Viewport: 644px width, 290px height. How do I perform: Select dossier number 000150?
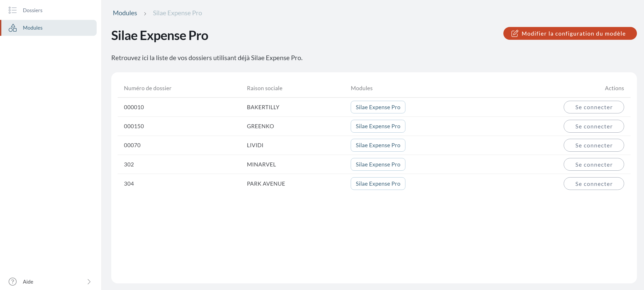pyautogui.click(x=134, y=126)
